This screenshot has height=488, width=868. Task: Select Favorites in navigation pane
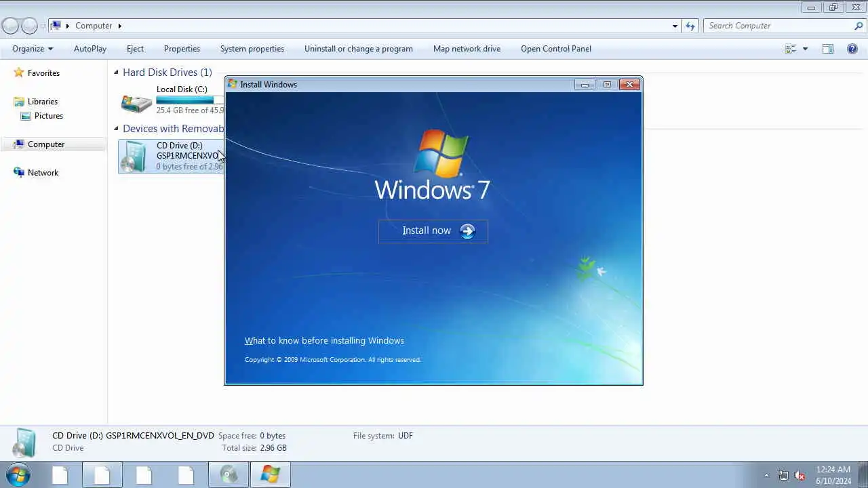pos(43,73)
